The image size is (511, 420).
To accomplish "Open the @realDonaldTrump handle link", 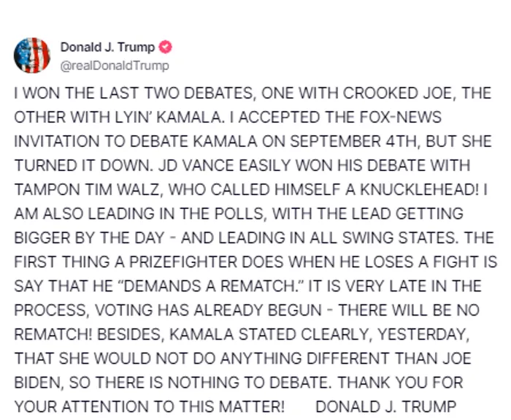I will coord(115,66).
